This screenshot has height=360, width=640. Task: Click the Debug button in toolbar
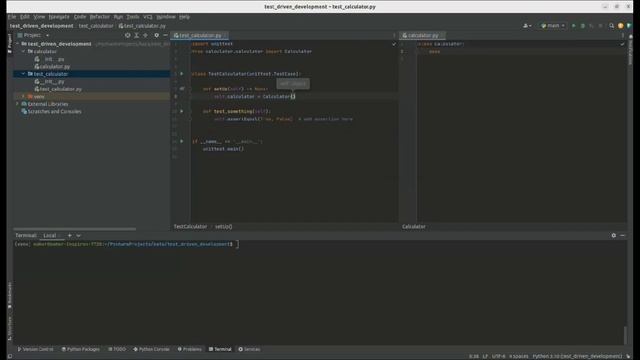point(582,26)
